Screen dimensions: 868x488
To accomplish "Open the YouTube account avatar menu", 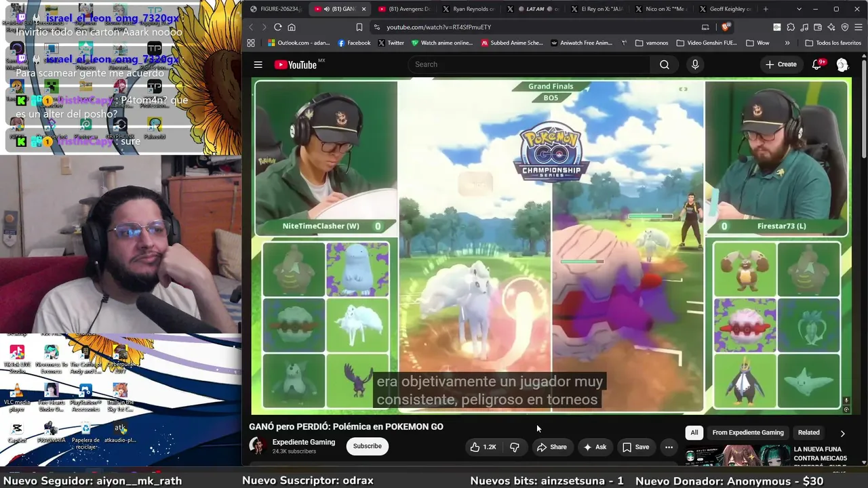I will [842, 64].
